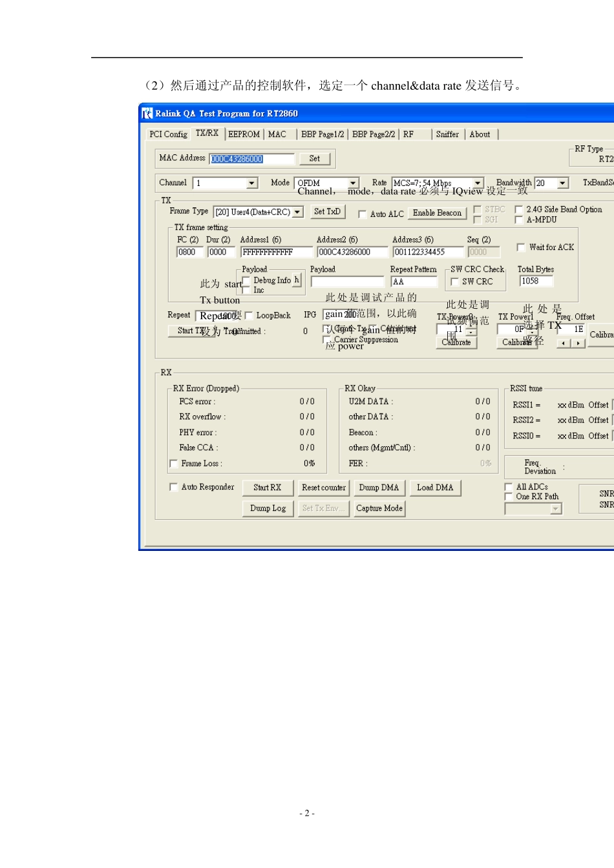Click the Dump Log button
This screenshot has height=868, width=614.
pos(268,509)
